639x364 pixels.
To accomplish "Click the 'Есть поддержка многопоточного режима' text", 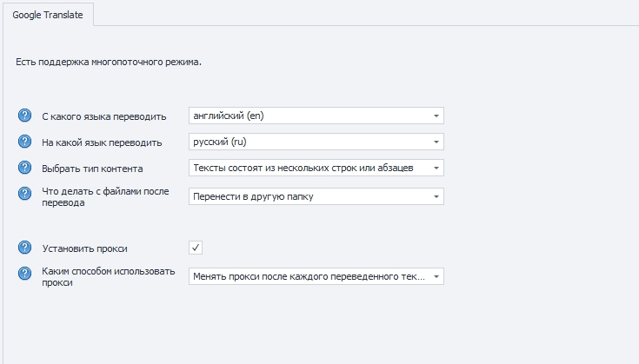I will [109, 62].
